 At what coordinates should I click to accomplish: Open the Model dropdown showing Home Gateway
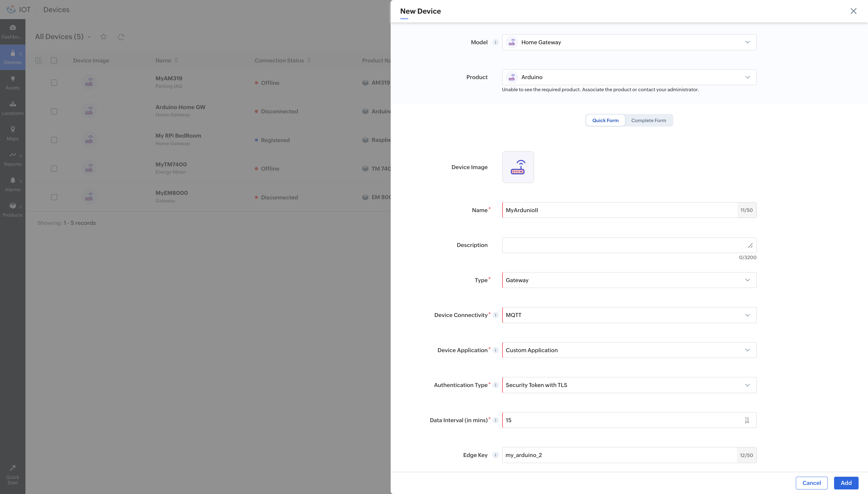click(629, 42)
